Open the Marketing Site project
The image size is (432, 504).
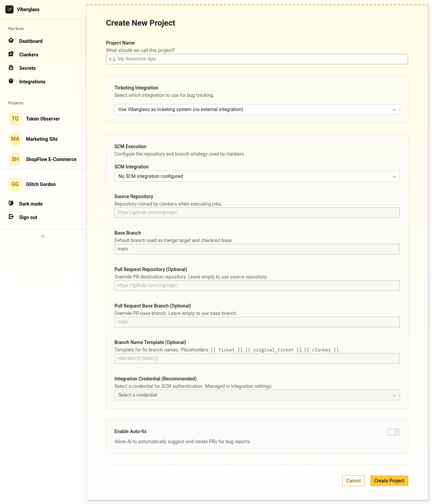pyautogui.click(x=42, y=139)
